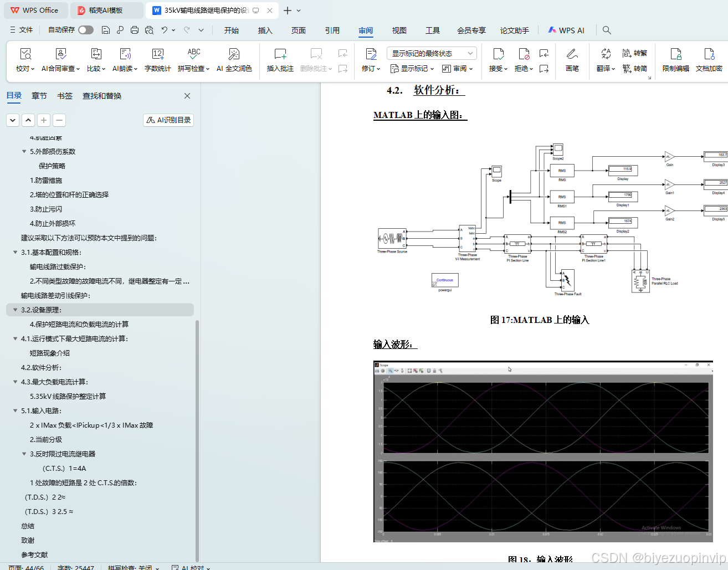Open the 显示标记 dropdown

(412, 69)
